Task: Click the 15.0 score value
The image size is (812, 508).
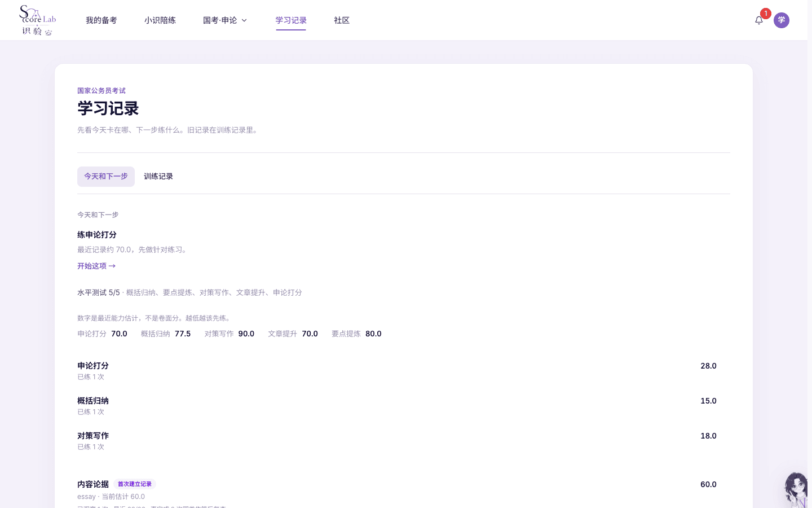Action: click(708, 401)
